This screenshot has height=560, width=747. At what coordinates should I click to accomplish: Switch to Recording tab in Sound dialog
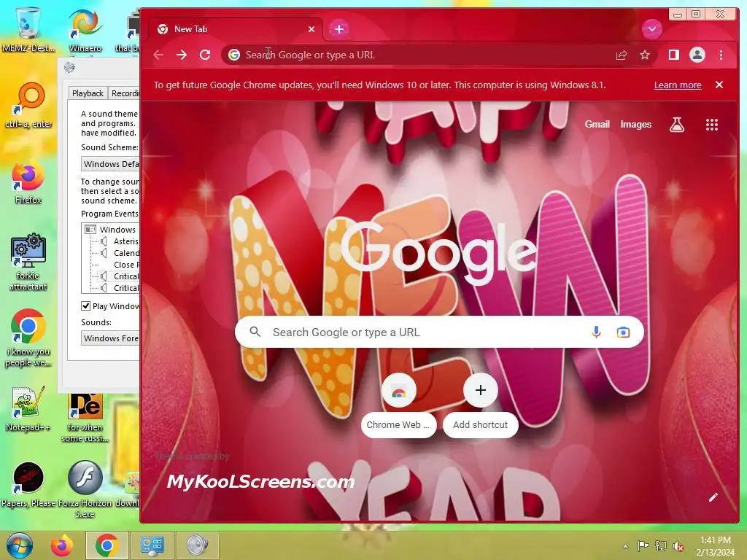coord(124,93)
